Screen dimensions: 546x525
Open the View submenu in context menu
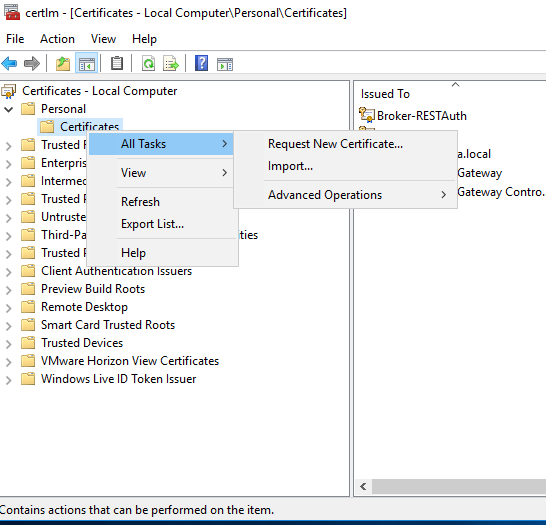[x=161, y=173]
